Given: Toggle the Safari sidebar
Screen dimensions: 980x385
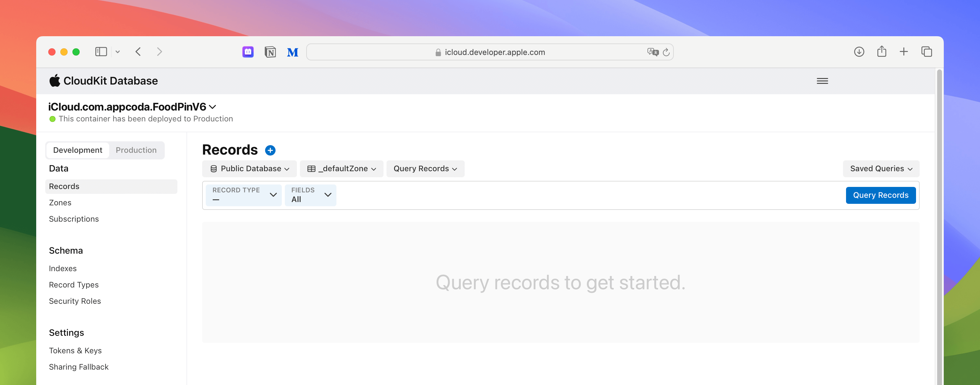Looking at the screenshot, I should (100, 51).
